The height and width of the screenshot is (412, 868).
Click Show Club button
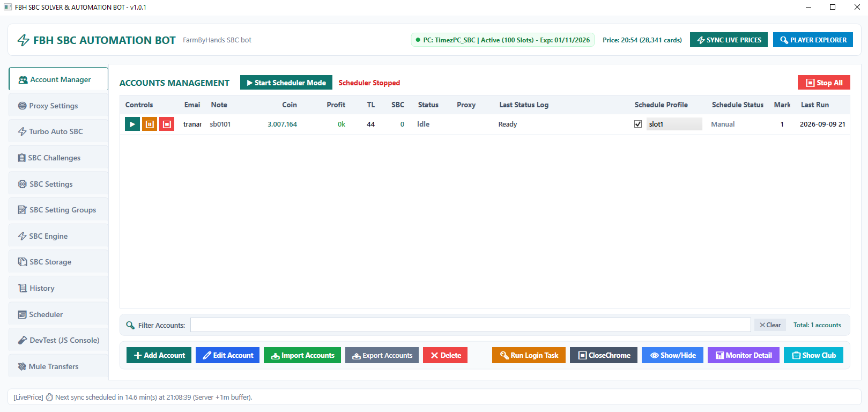pos(813,355)
